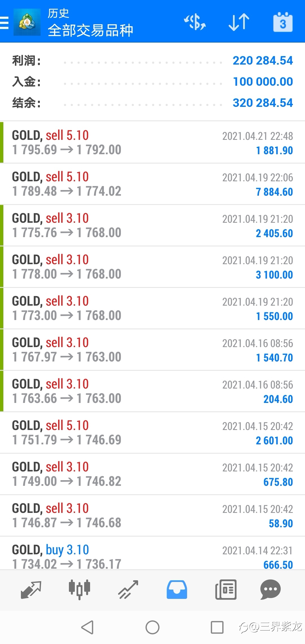Image resolution: width=305 pixels, height=644 pixels.
Task: Switch to the Quotes tab icon
Action: [x=31, y=590]
